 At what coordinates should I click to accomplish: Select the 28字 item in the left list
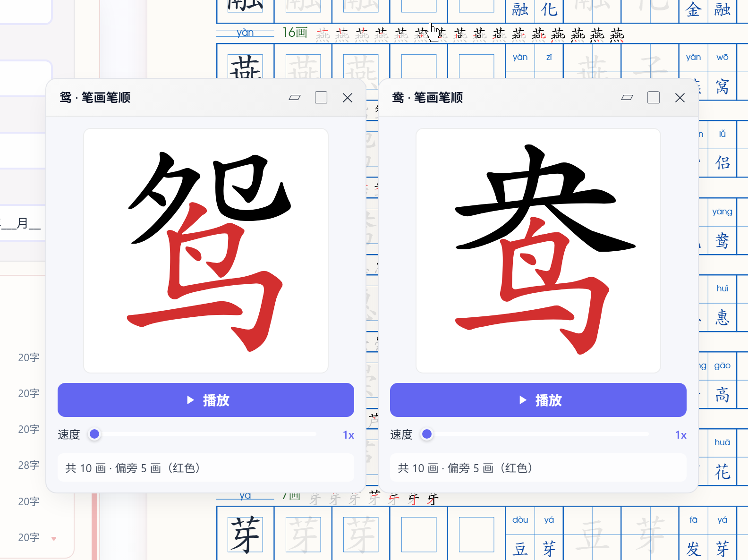click(x=29, y=465)
